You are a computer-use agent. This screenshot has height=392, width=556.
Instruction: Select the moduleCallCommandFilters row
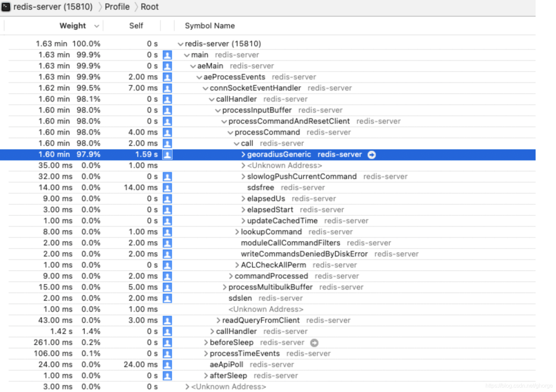coord(268,243)
